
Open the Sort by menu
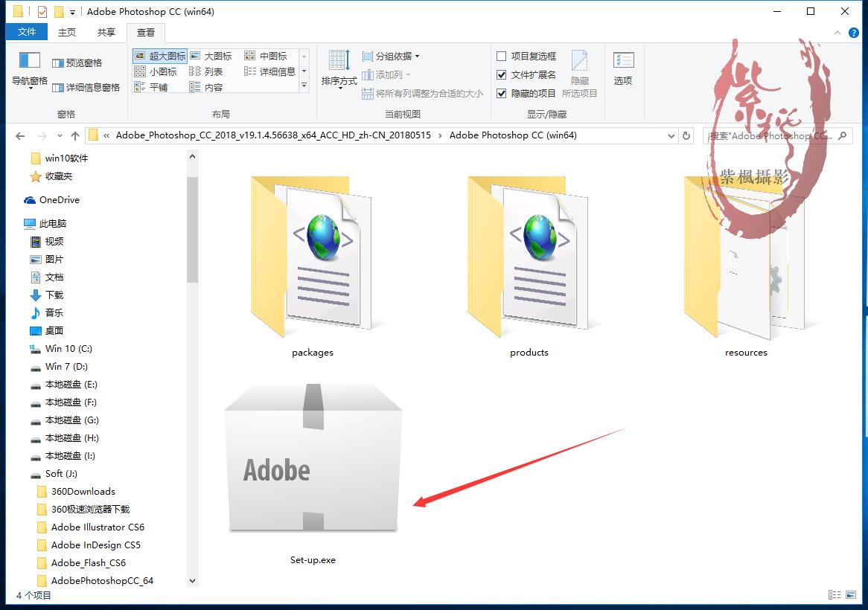pyautogui.click(x=339, y=70)
